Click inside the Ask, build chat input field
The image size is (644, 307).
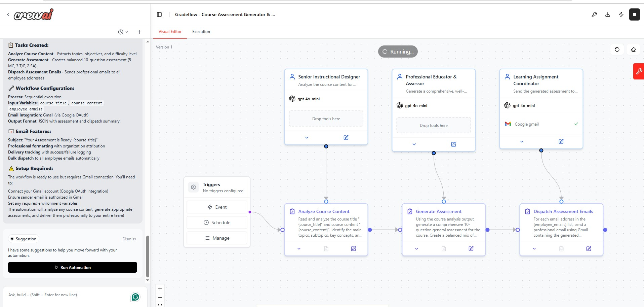point(61,295)
